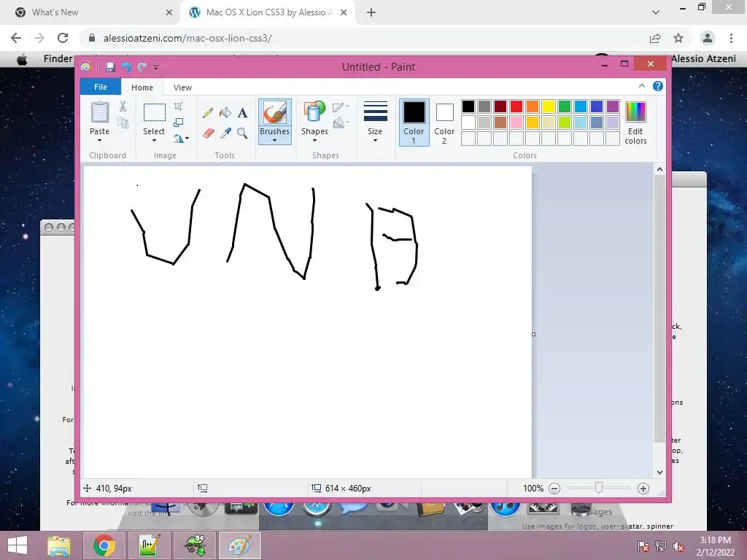The width and height of the screenshot is (747, 560).
Task: Switch to the View ribbon tab
Action: coord(182,87)
